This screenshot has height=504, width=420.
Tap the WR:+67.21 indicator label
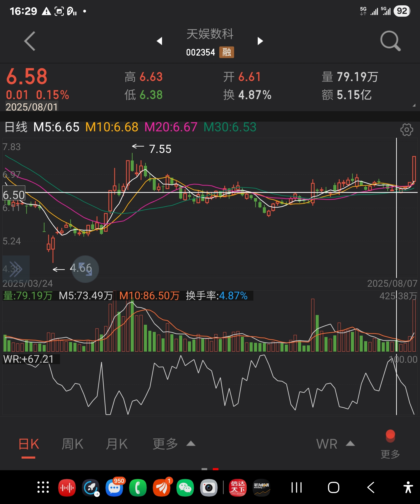click(28, 359)
